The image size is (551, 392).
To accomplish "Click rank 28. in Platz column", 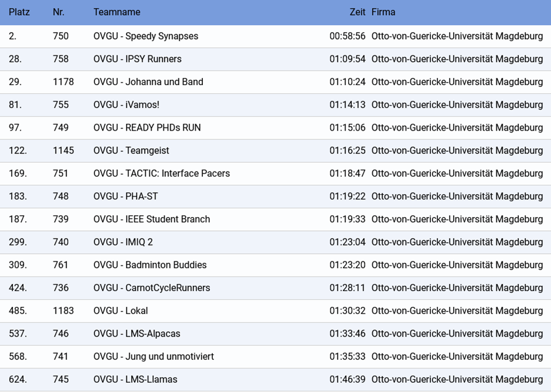I will point(15,59).
